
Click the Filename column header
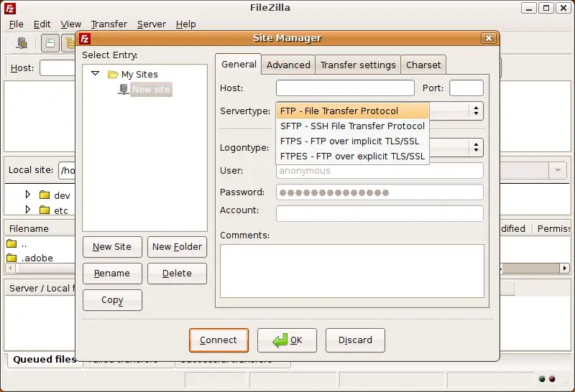point(40,228)
